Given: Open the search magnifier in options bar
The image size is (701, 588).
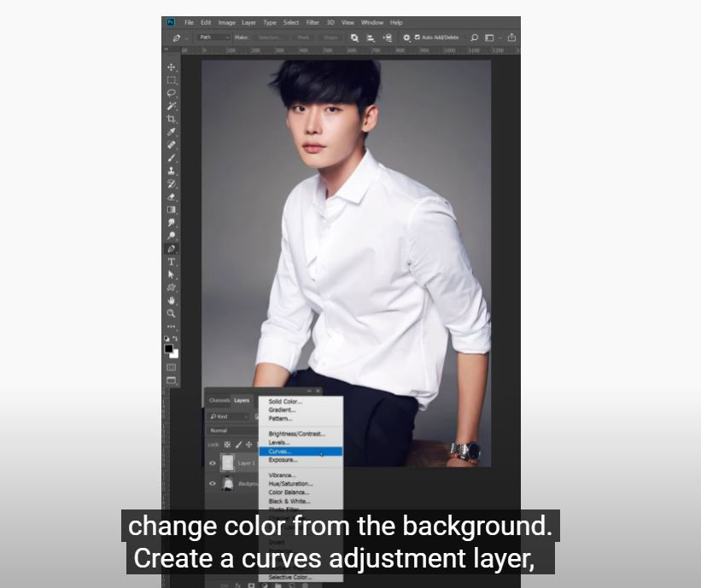Looking at the screenshot, I should (x=475, y=38).
